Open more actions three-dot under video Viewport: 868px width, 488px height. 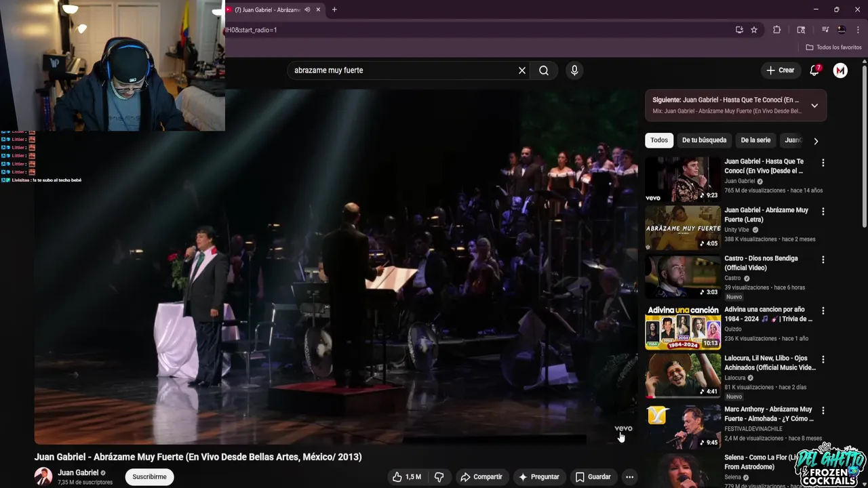pos(629,477)
